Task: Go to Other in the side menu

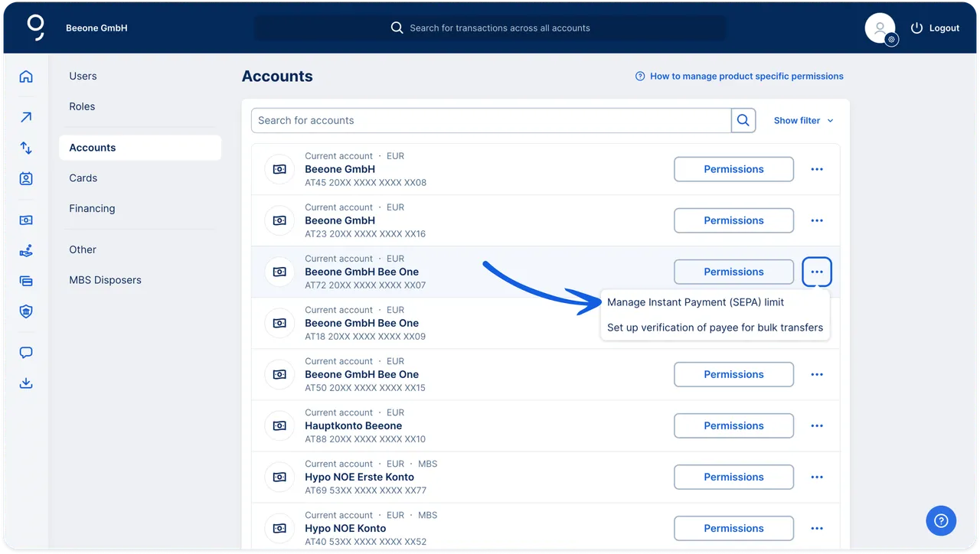Action: (83, 249)
